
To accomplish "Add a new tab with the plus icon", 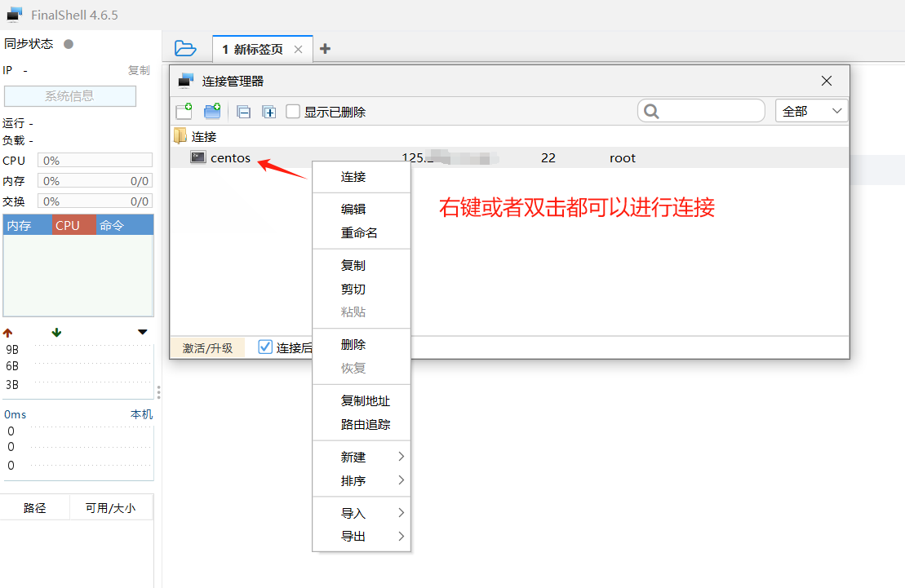I will pos(325,49).
